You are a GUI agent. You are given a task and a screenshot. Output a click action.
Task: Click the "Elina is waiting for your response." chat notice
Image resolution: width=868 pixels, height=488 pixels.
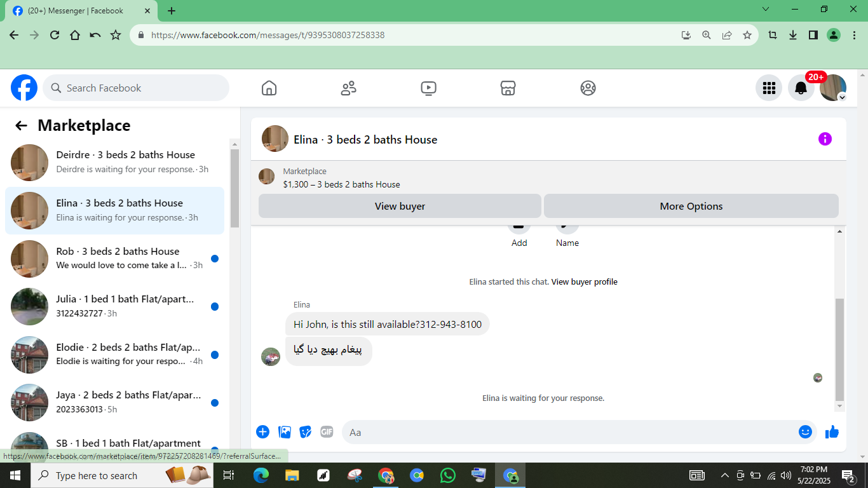tap(543, 398)
